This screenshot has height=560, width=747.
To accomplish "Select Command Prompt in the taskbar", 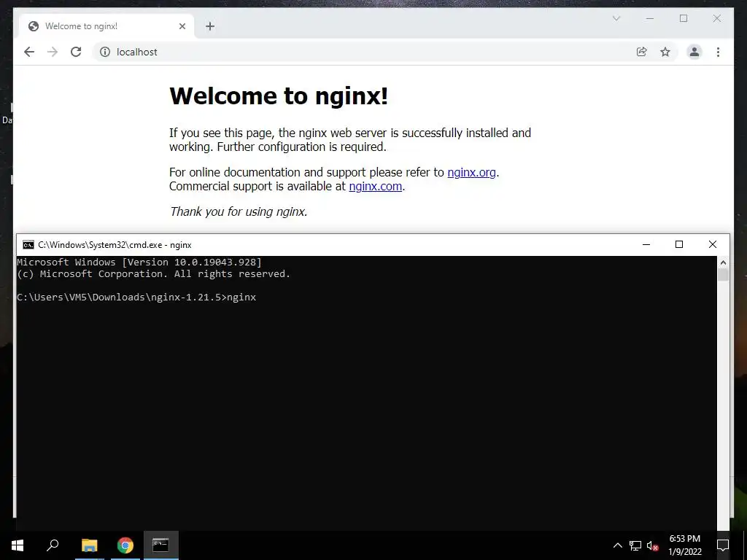I will 161,545.
